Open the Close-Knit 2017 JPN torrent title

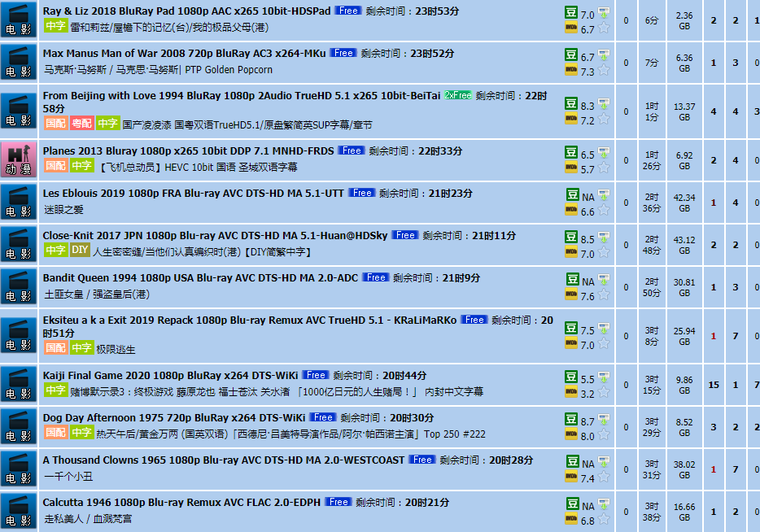pyautogui.click(x=215, y=236)
